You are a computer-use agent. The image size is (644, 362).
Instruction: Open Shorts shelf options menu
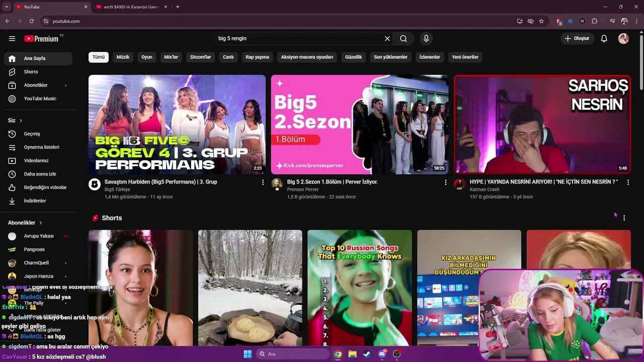point(624,218)
